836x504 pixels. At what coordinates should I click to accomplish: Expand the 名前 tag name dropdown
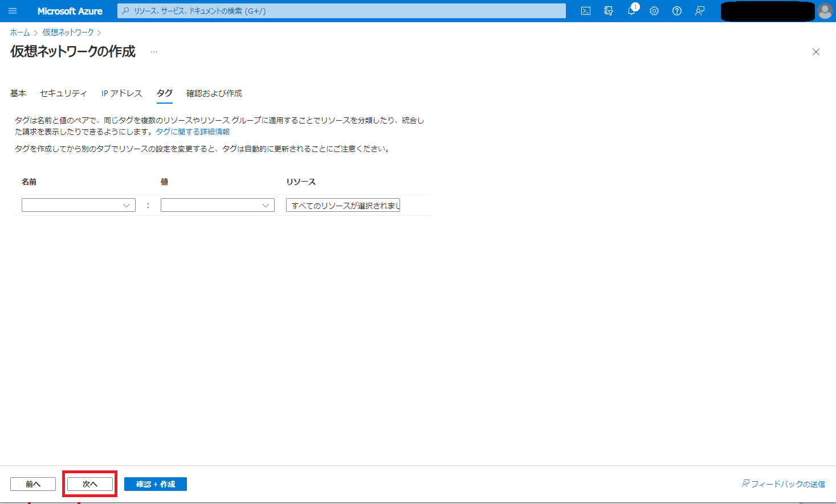coord(79,205)
